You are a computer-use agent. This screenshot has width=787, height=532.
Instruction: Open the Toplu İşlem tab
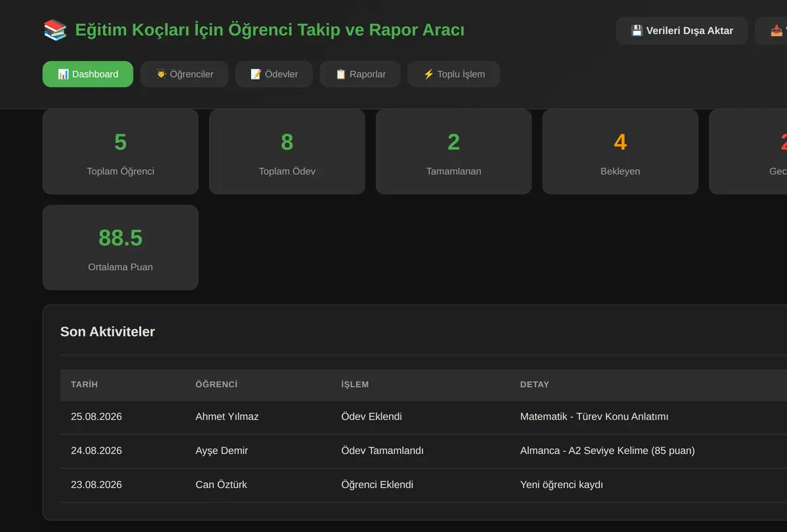[454, 74]
